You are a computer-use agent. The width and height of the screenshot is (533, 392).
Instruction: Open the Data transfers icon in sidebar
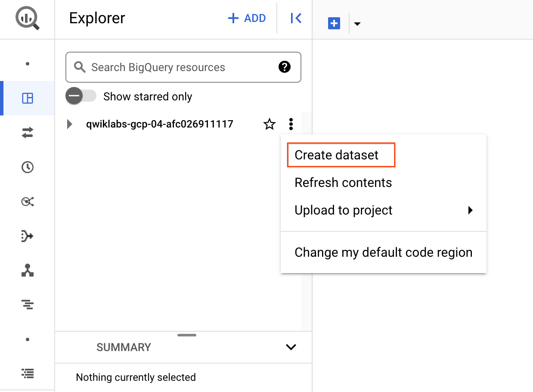(x=27, y=133)
